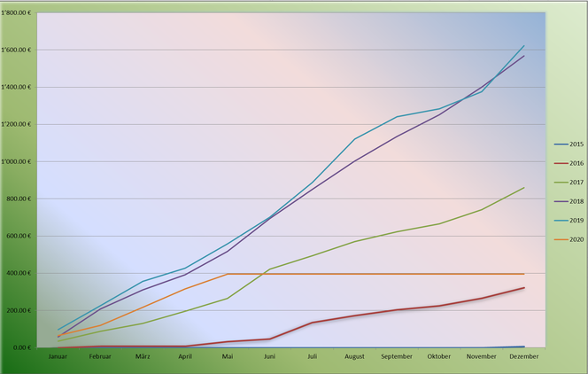The width and height of the screenshot is (588, 374).
Task: Click the Februar axis label
Action: coord(100,356)
